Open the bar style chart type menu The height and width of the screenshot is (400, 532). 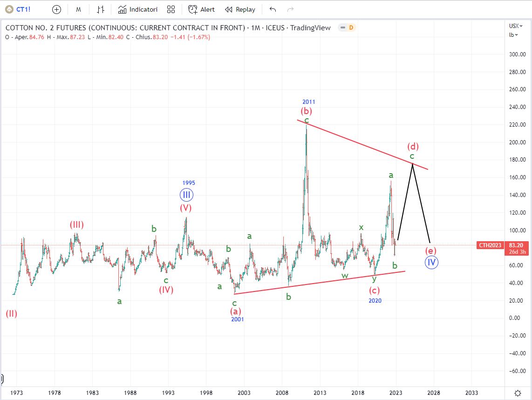click(101, 9)
